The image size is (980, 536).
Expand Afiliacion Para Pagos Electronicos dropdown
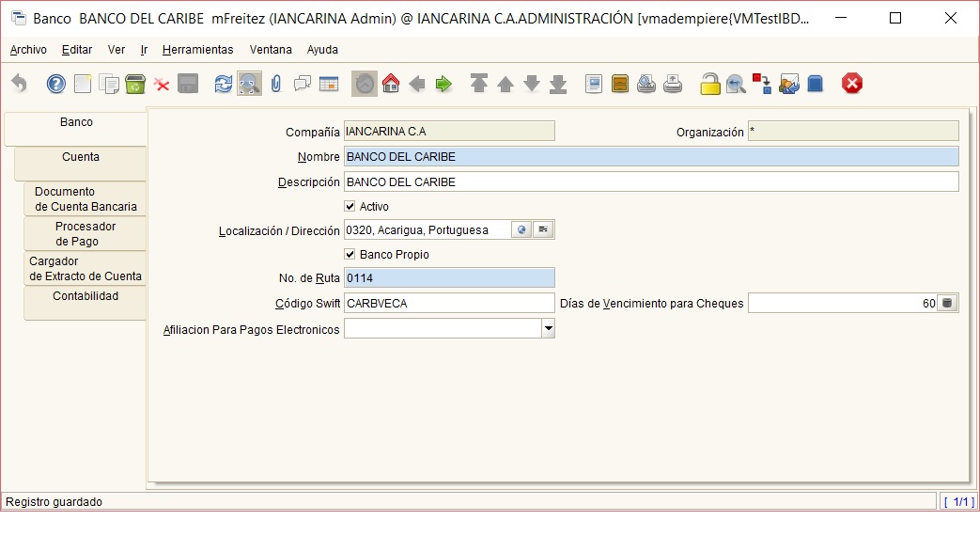click(548, 328)
